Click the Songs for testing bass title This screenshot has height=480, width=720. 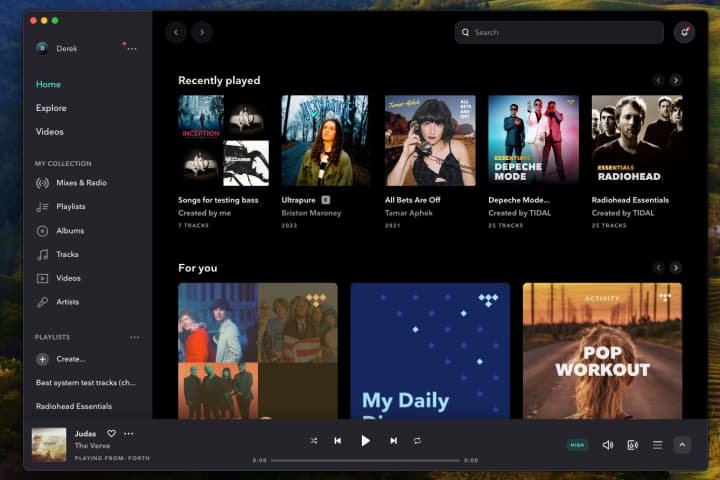tap(218, 200)
